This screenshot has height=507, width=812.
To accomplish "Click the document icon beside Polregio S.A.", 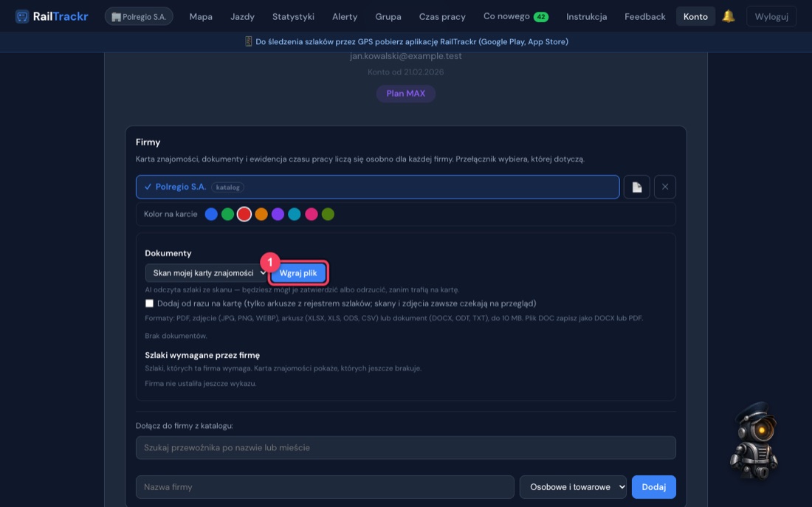I will pos(636,187).
